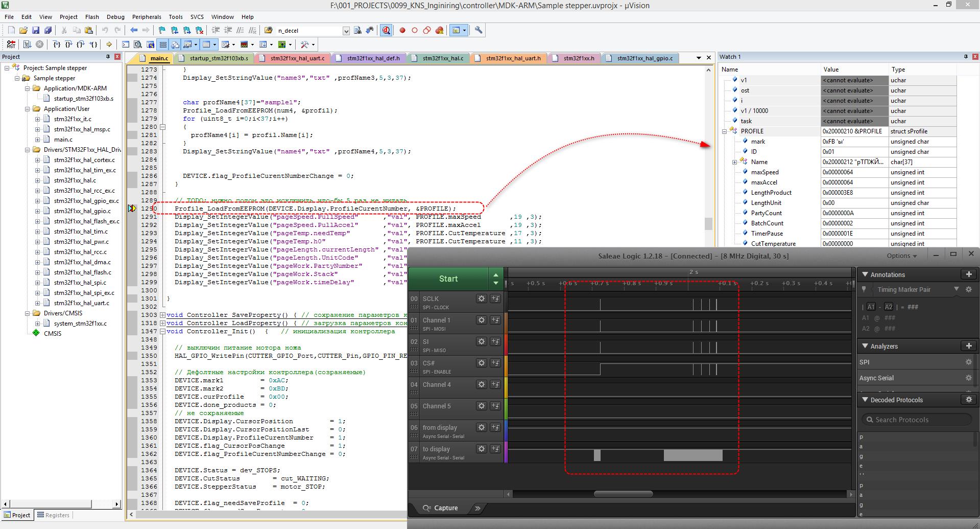This screenshot has width=980, height=529.
Task: Open the n_decel find combo box dropdown
Action: click(346, 31)
